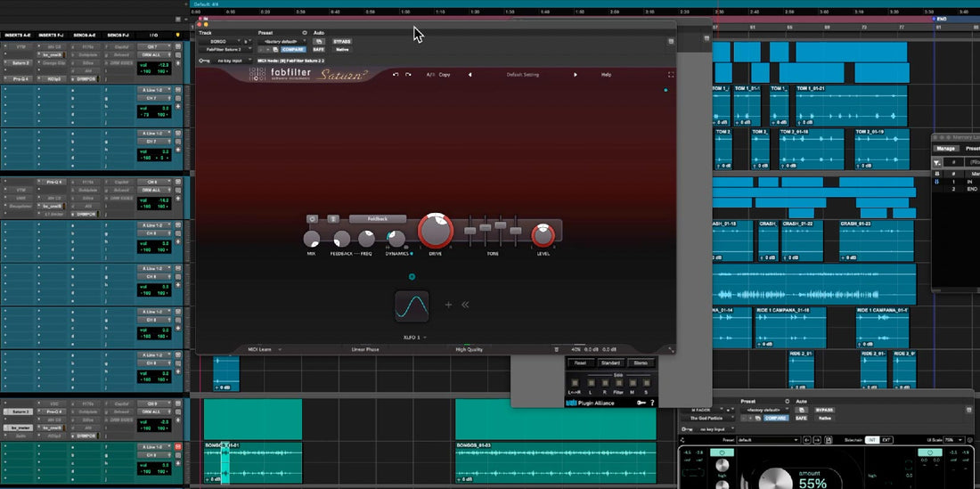Click Native button in Saturn window
The height and width of the screenshot is (489, 980).
(x=342, y=49)
